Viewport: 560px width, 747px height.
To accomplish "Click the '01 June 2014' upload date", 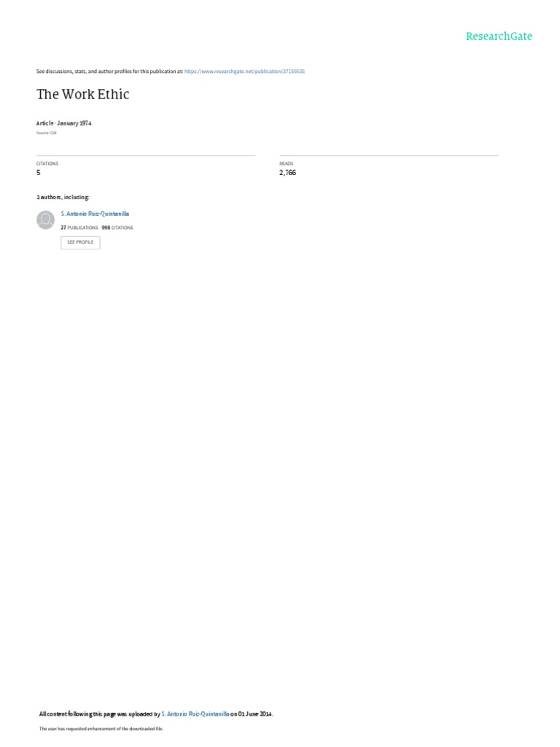I will pyautogui.click(x=255, y=714).
